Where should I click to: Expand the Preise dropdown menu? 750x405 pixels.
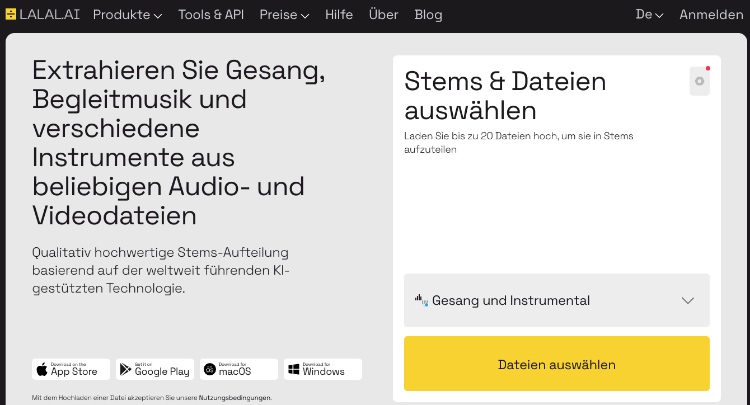[x=284, y=15]
